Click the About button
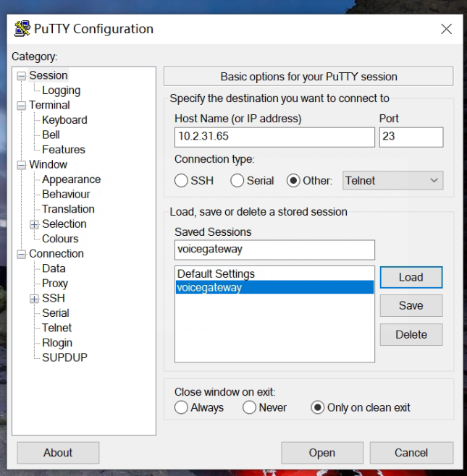This screenshot has width=467, height=476. pos(58,453)
